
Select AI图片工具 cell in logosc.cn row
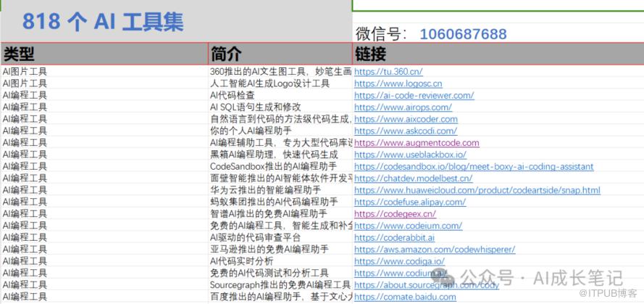tap(104, 83)
